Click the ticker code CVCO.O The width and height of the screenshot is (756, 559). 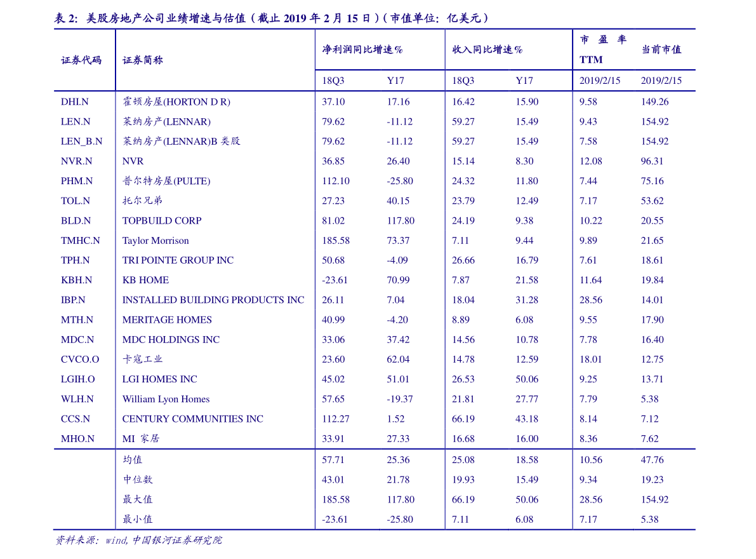click(x=80, y=359)
